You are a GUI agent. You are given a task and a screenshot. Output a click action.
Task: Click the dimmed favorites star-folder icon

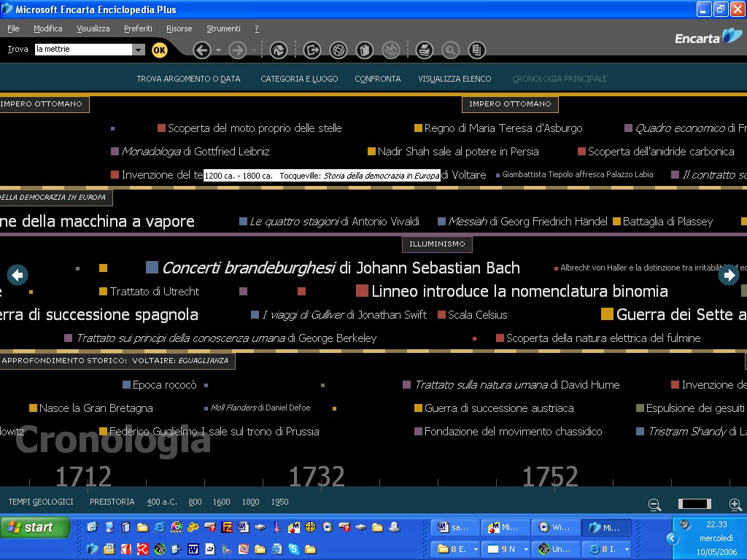(x=391, y=50)
